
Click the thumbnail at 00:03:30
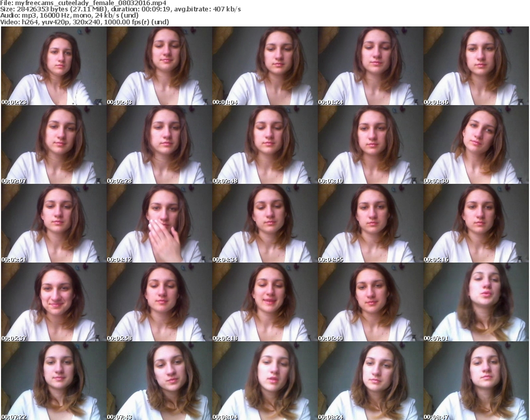click(x=476, y=145)
